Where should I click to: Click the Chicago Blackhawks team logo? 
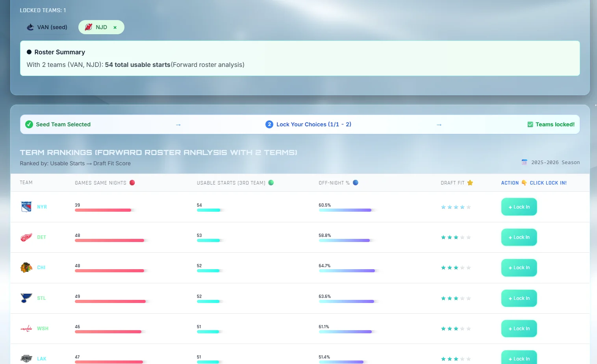[x=26, y=268]
